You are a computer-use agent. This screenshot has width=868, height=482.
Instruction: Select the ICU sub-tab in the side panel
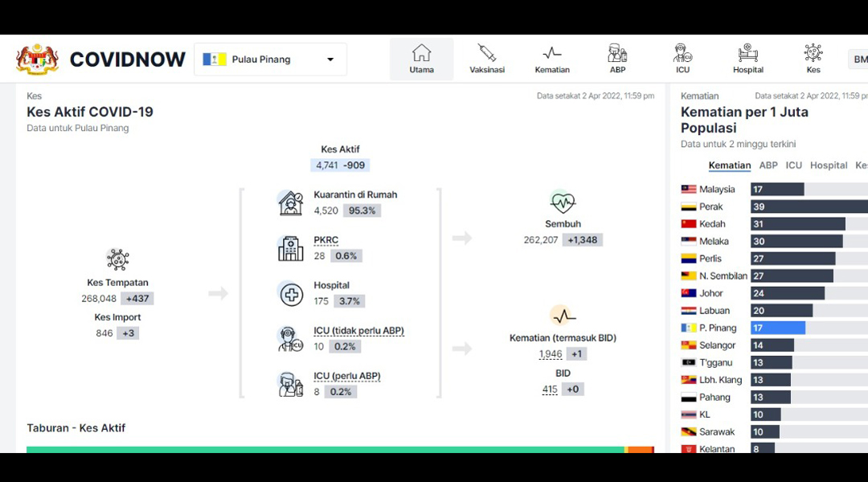click(794, 165)
